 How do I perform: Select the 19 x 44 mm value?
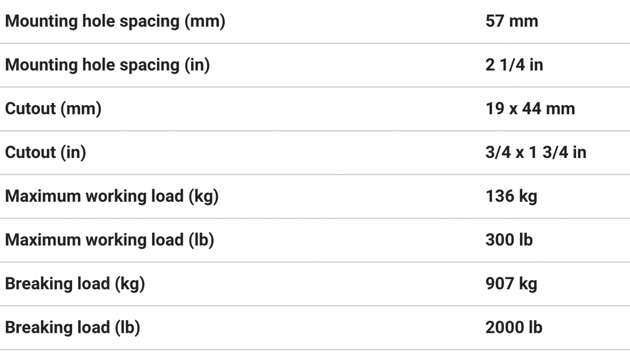click(530, 109)
